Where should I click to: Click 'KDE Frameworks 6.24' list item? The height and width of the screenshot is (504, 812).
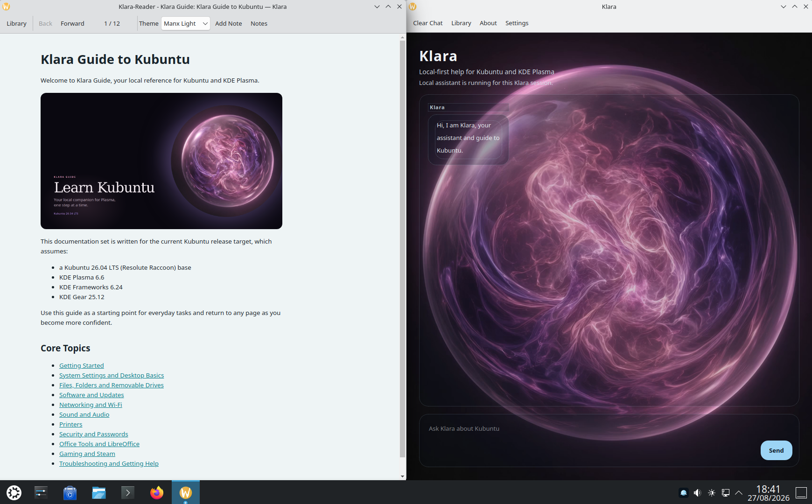[x=91, y=287]
